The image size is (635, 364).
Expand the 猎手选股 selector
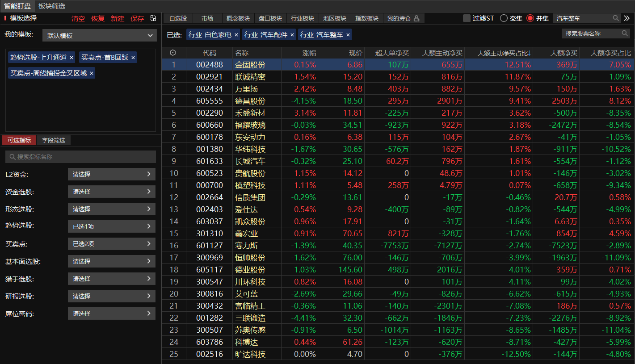(112, 279)
